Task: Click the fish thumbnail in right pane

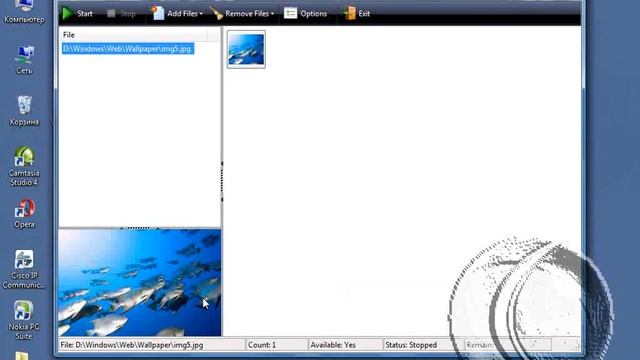Action: coord(246,49)
